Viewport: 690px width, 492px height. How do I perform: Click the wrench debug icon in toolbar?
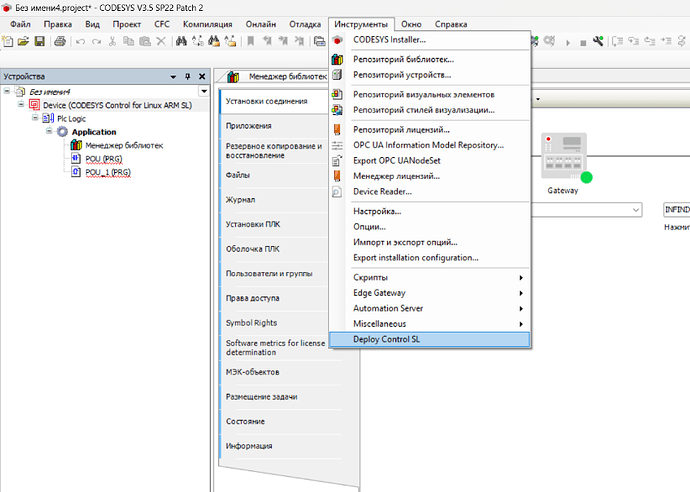[x=598, y=41]
